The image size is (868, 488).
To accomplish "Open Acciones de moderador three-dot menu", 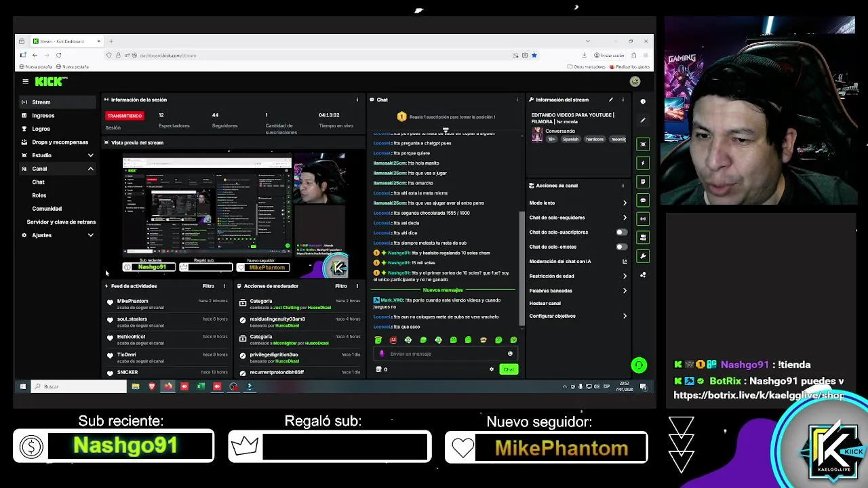I will pos(357,286).
